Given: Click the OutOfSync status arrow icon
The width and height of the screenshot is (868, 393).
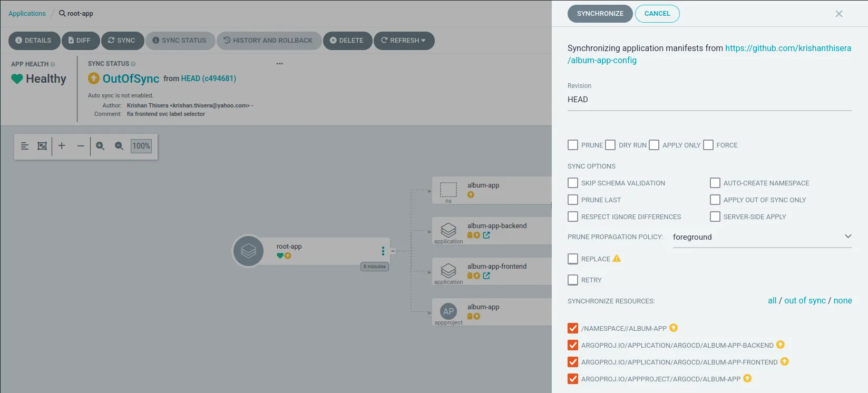Looking at the screenshot, I should [x=94, y=78].
